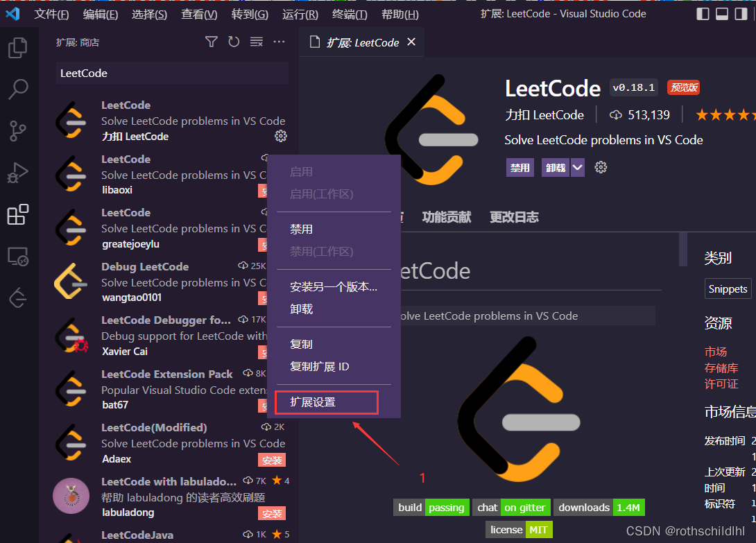The image size is (756, 543).
Task: Open the LeetCode activity bar icon
Action: tap(18, 298)
